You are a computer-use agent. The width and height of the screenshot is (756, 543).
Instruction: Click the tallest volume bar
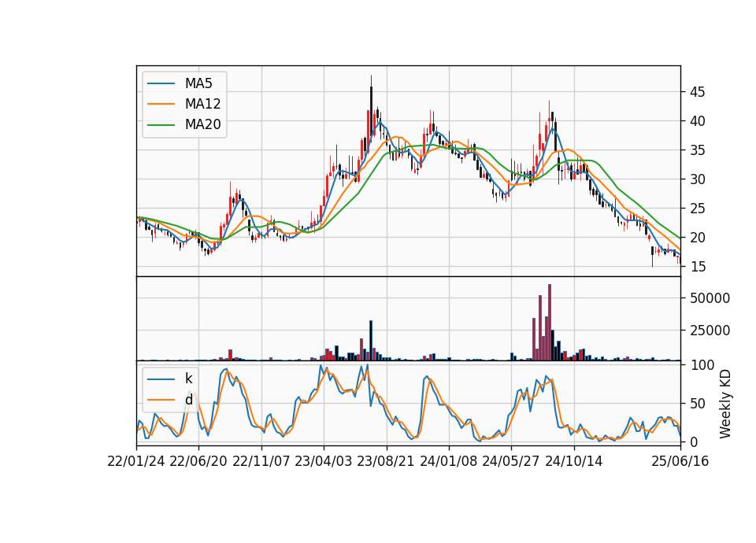pyautogui.click(x=550, y=323)
